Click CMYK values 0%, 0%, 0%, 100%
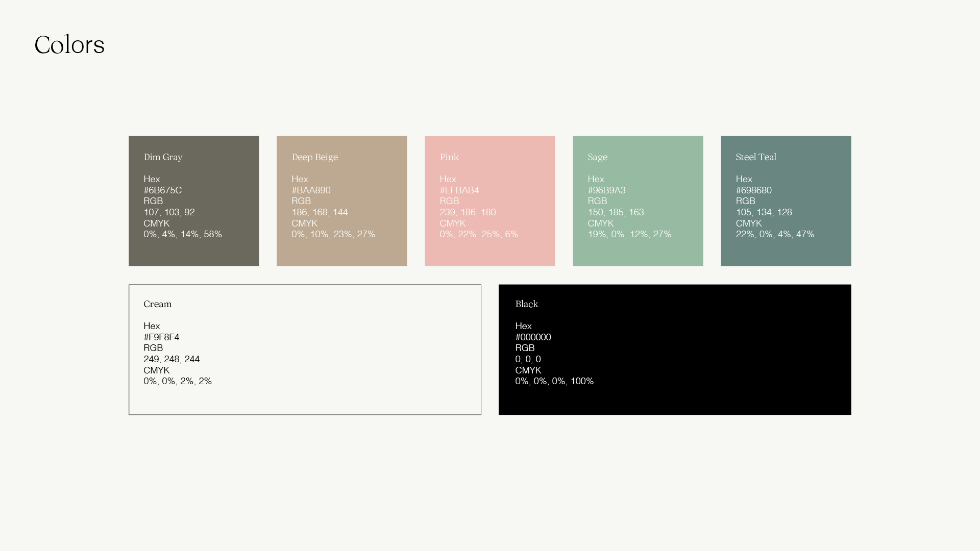The height and width of the screenshot is (551, 980). pyautogui.click(x=554, y=381)
